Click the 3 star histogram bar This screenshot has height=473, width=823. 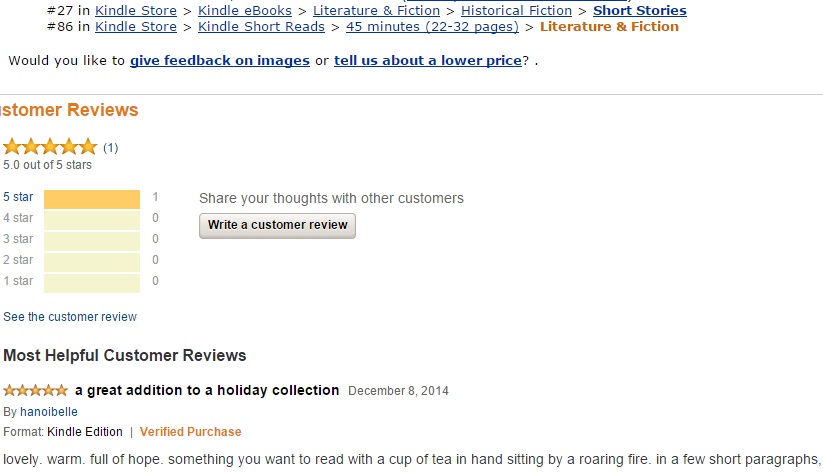click(x=92, y=240)
